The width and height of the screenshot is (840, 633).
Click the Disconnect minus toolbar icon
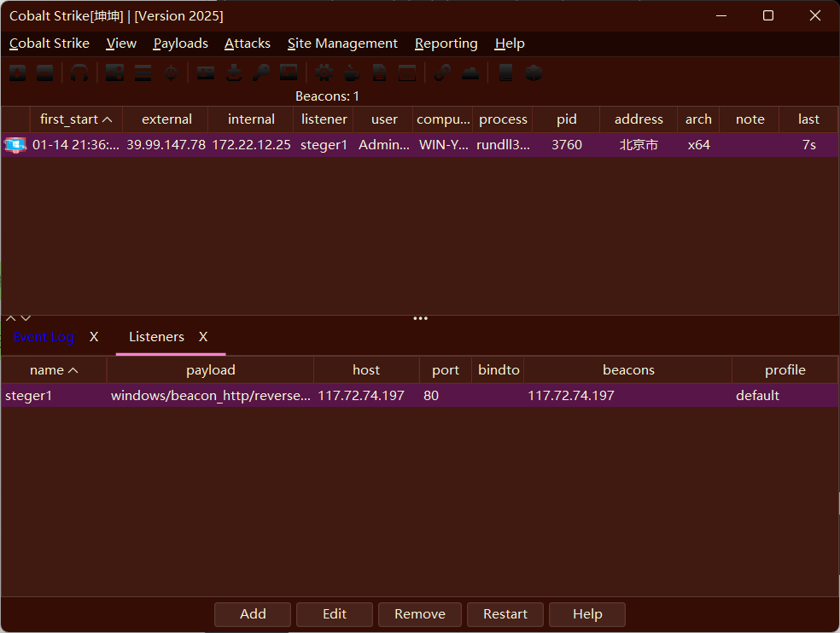point(45,73)
